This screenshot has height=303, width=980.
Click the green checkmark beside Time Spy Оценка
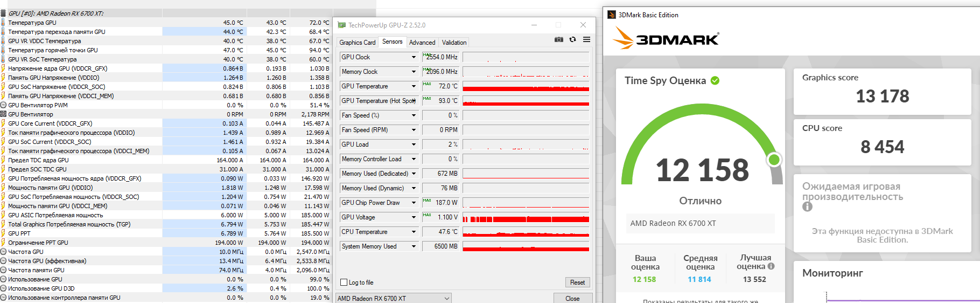pos(715,80)
